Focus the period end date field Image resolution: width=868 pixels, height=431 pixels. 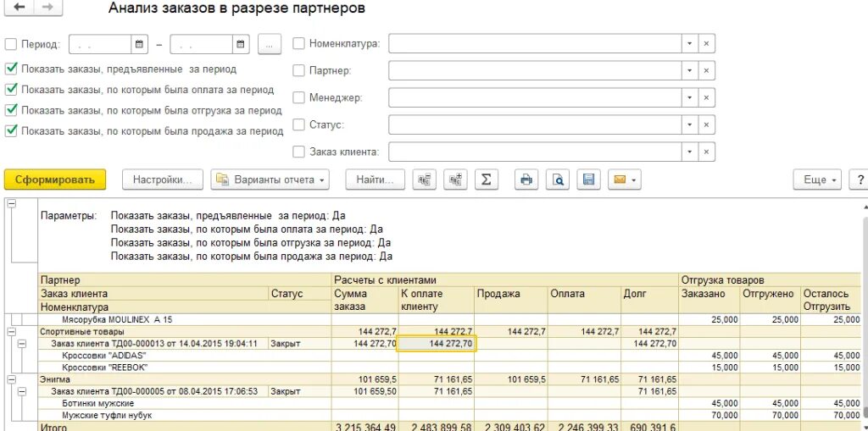click(x=201, y=45)
